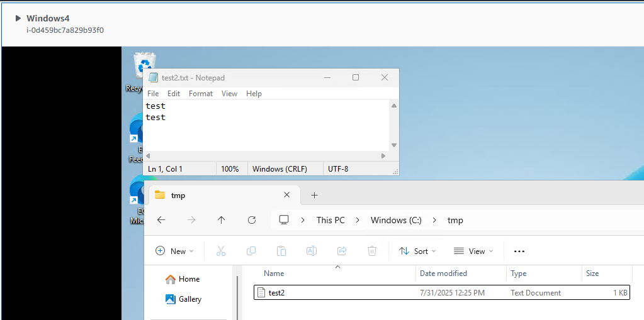The height and width of the screenshot is (320, 644).
Task: Click the 7/31/2025 12:25 PM date cell
Action: [452, 293]
